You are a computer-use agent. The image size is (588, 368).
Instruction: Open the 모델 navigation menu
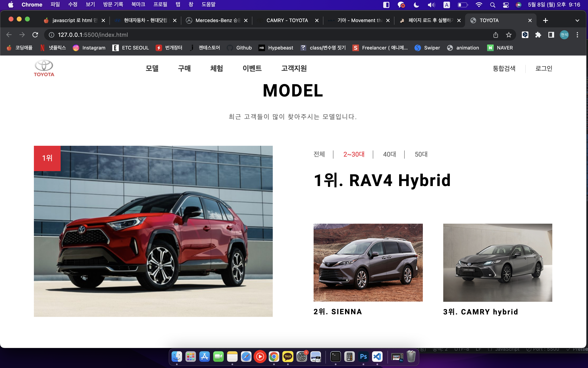(x=152, y=68)
